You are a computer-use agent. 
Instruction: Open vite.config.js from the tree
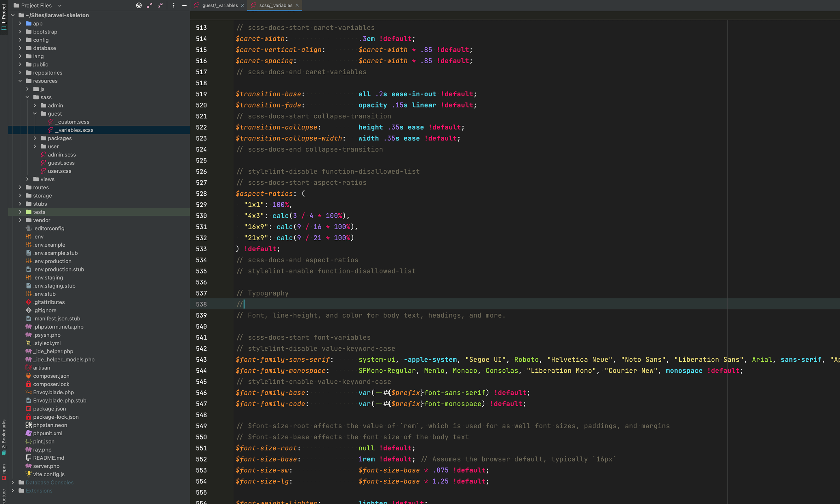(49, 474)
